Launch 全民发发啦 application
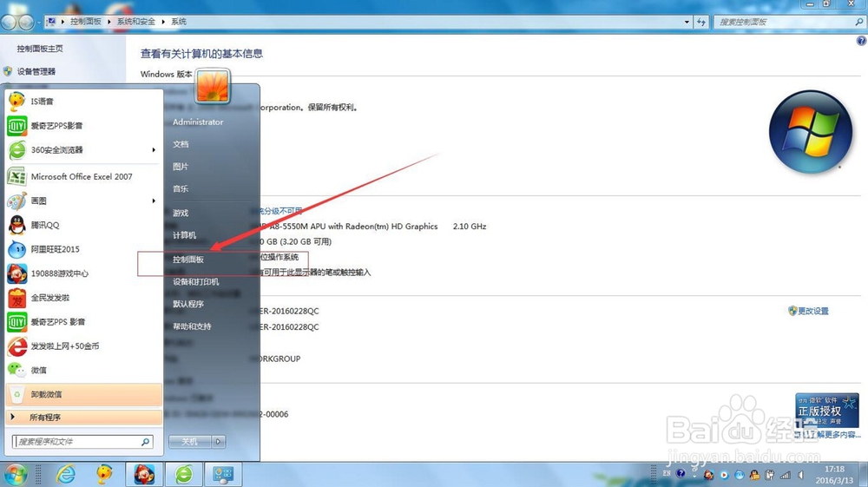This screenshot has width=868, height=487. coord(83,298)
